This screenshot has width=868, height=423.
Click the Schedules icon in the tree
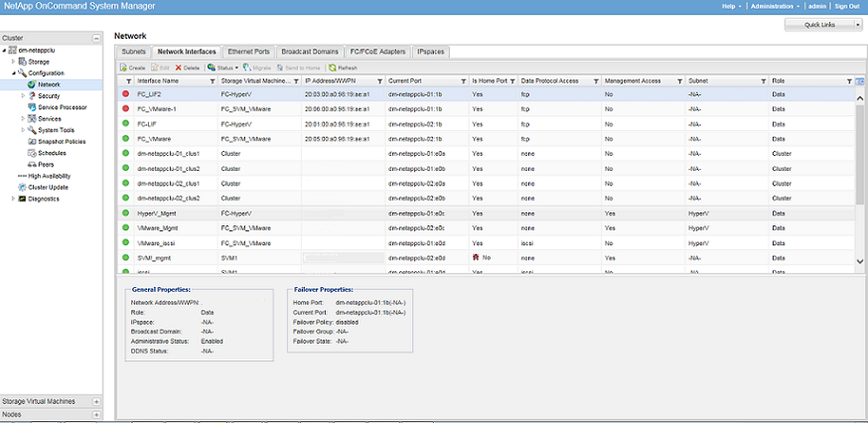pos(32,153)
